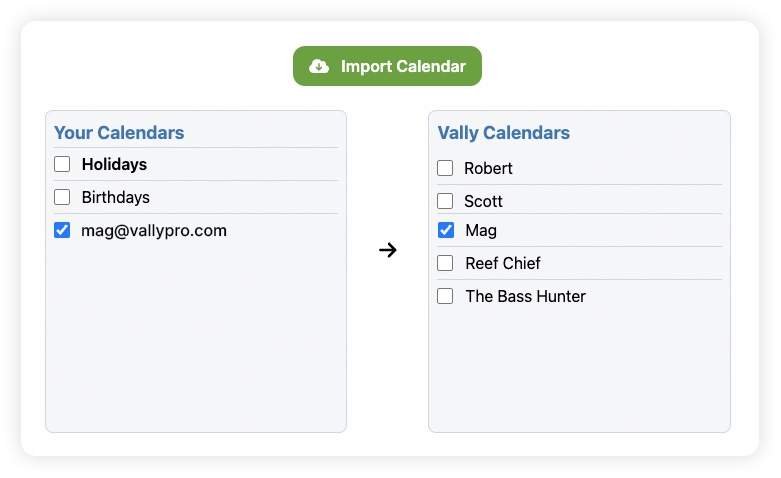Click the Scott label in Vally Calendars

pos(483,201)
